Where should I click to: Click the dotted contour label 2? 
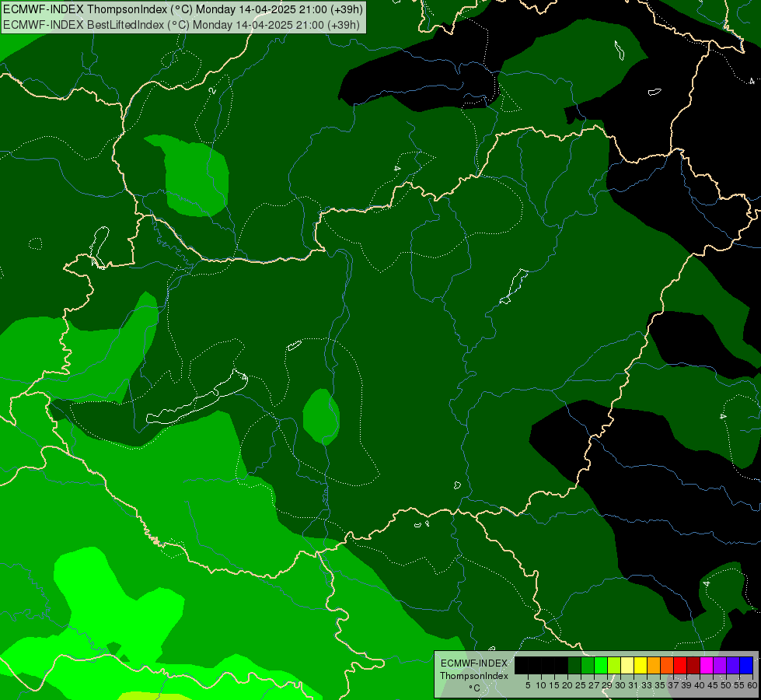[212, 90]
